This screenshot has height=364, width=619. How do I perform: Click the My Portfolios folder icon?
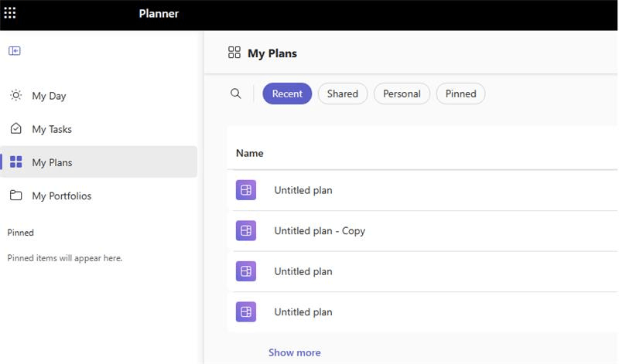point(15,196)
